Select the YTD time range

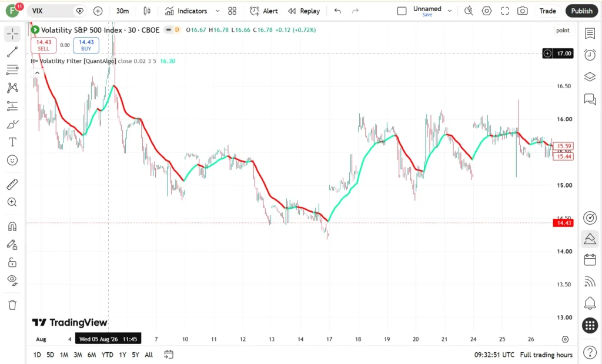(107, 355)
